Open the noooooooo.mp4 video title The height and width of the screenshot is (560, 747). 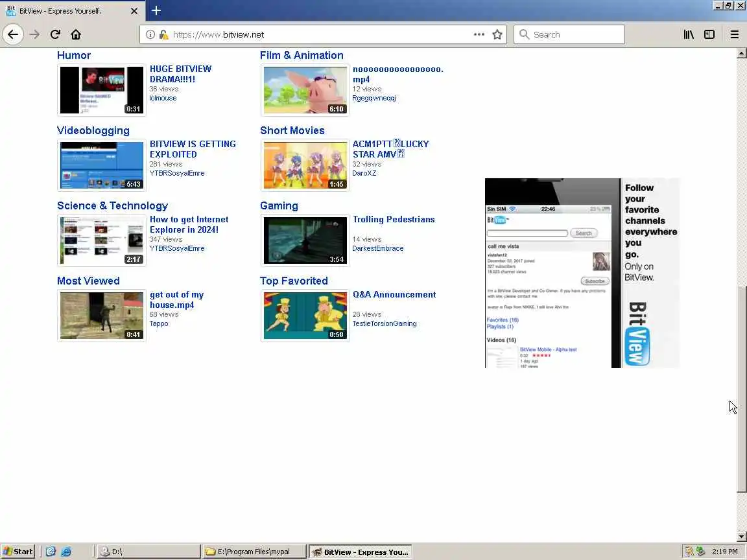coord(397,74)
